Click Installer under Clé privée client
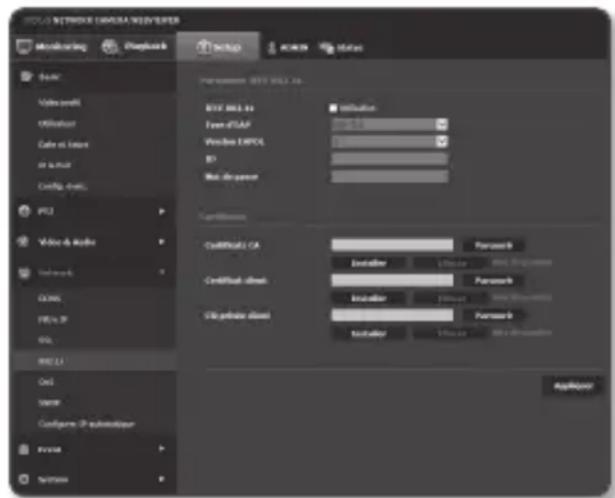Image resolution: width=615 pixels, height=498 pixels. 368,333
